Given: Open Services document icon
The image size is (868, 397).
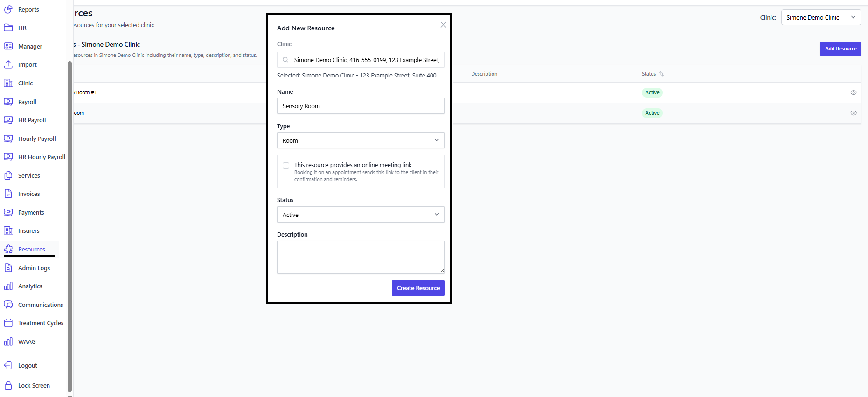Looking at the screenshot, I should click(x=8, y=175).
